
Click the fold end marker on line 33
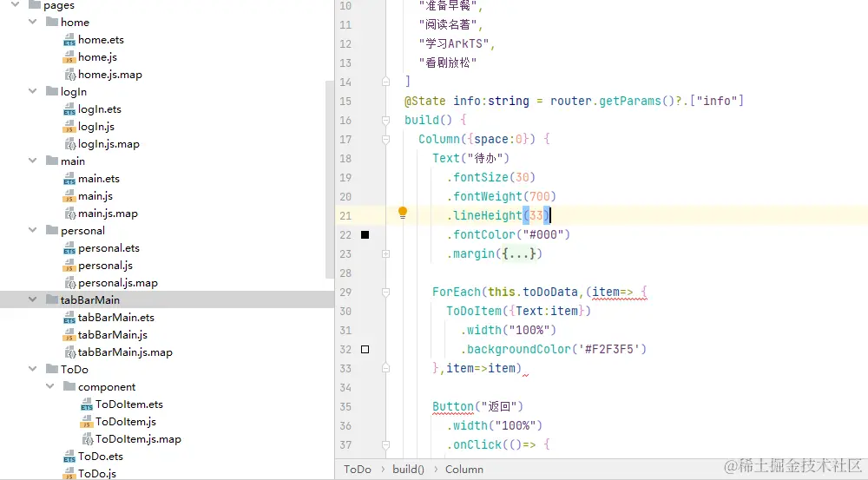386,368
